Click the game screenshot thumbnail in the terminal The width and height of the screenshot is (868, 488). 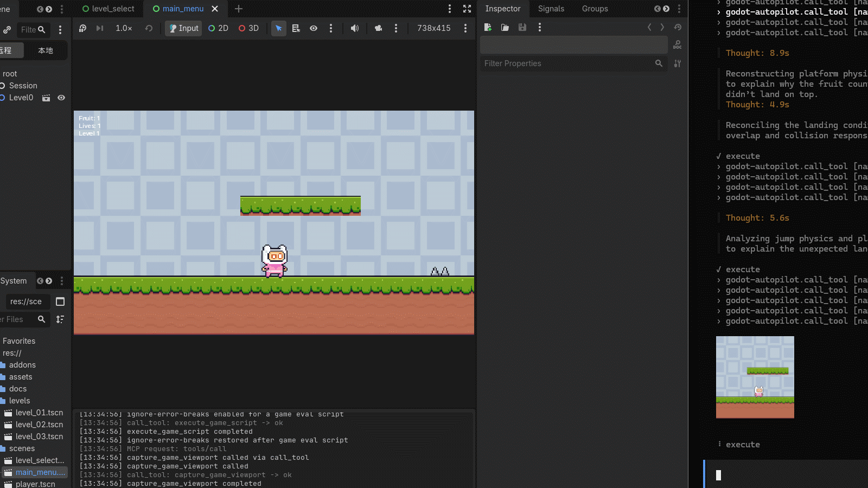tap(755, 377)
